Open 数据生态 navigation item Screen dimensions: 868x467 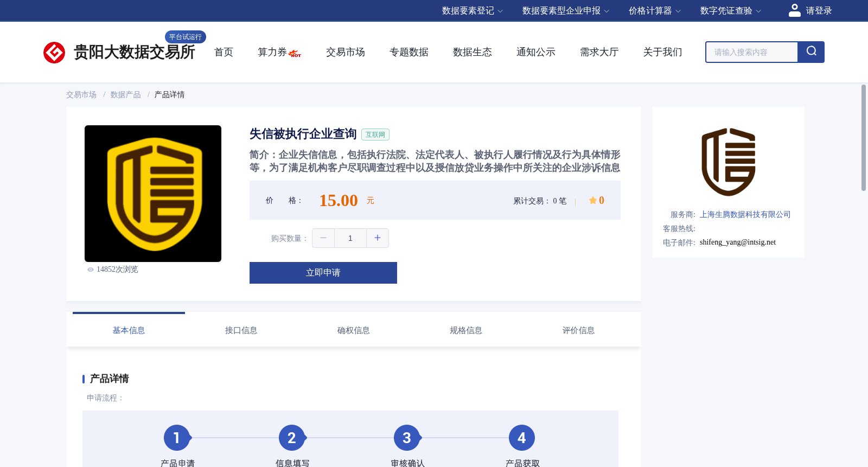click(472, 52)
